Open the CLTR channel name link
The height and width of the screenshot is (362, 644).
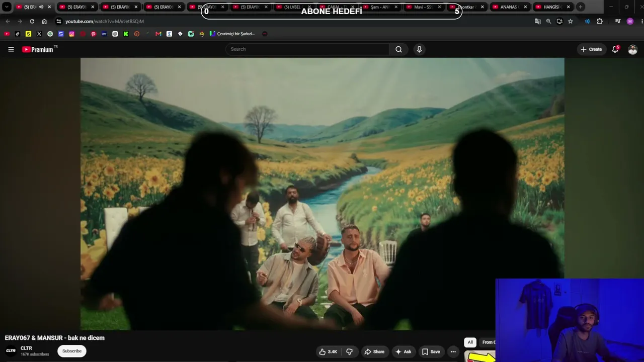(26, 348)
